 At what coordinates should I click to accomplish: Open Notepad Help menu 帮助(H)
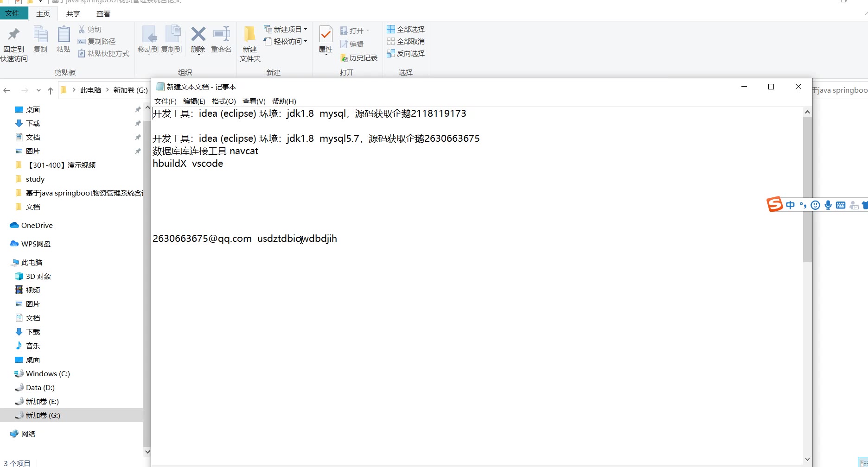point(284,101)
